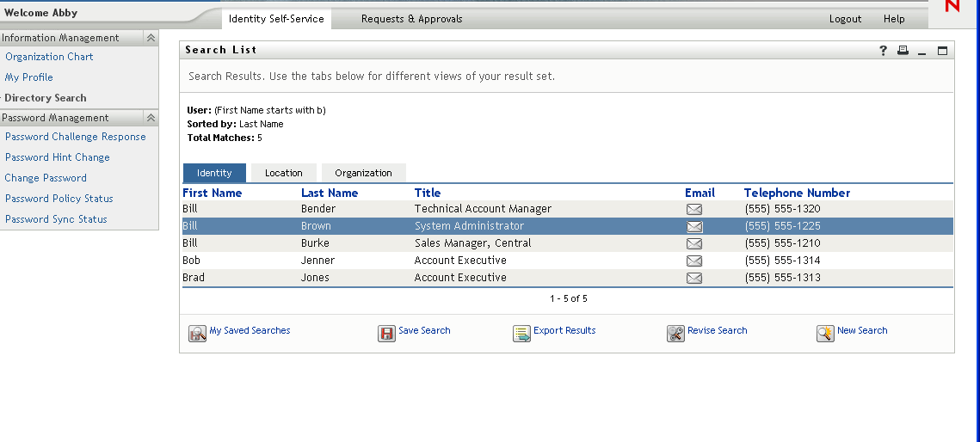Open Password Challenge Response link
This screenshot has width=980, height=442.
(76, 137)
